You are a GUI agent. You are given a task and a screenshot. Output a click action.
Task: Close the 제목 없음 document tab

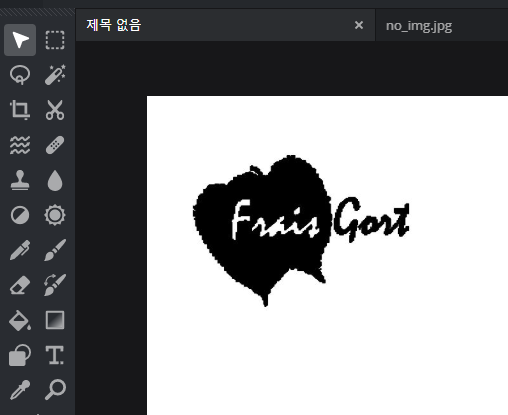pos(359,25)
